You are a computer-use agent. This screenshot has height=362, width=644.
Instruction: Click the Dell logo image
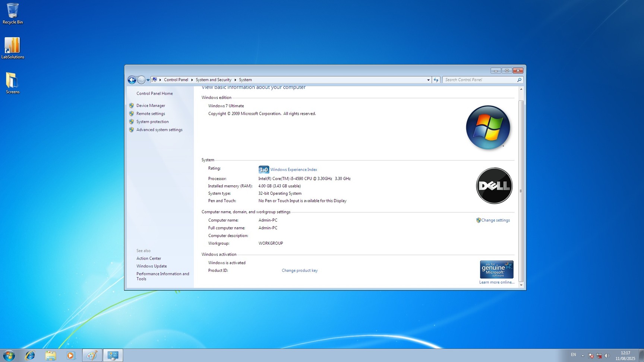[x=494, y=185]
